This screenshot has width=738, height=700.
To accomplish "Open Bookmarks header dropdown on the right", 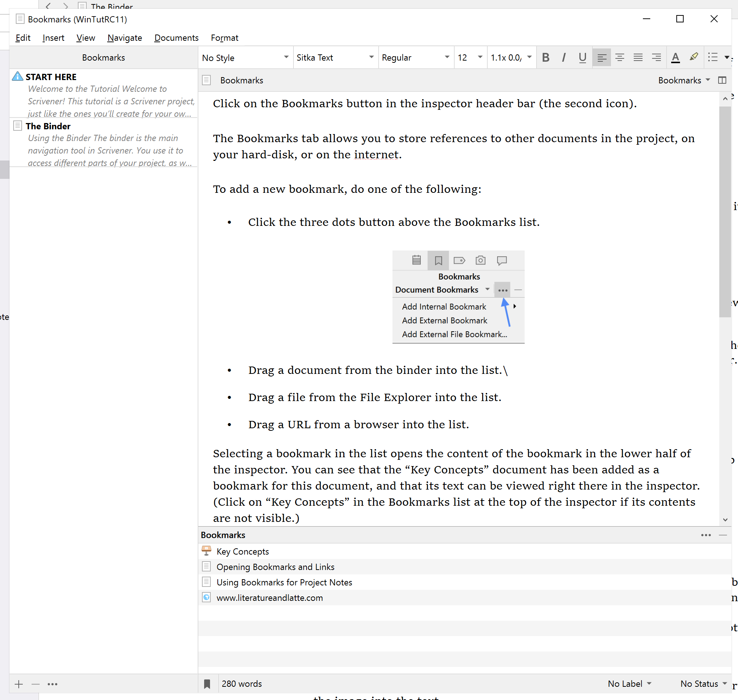I will tap(684, 80).
